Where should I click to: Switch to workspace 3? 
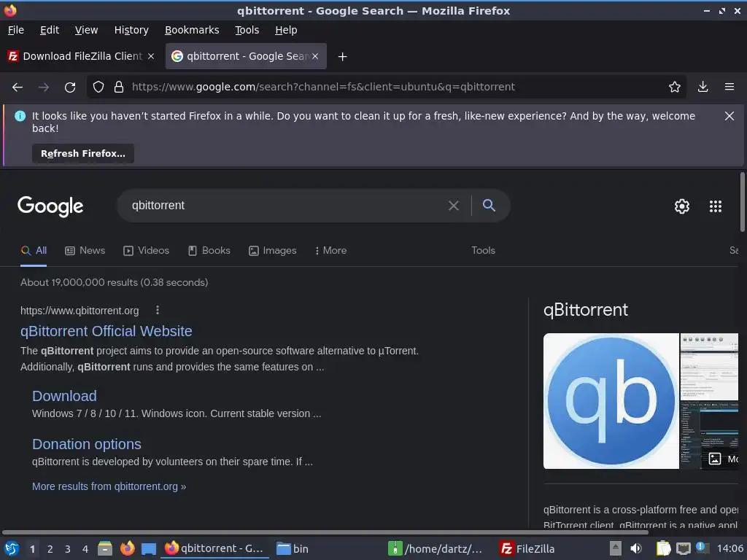click(x=68, y=549)
